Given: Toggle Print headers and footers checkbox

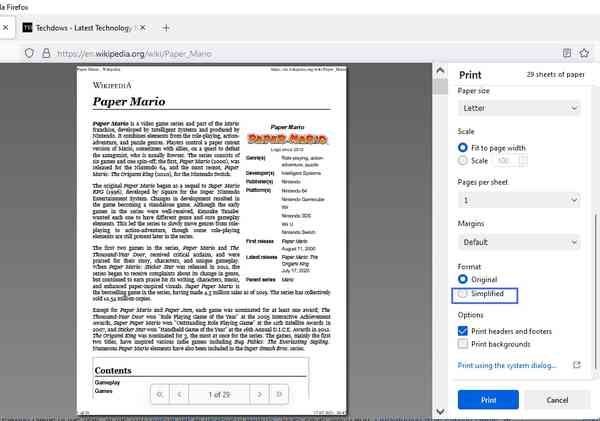Looking at the screenshot, I should 463,331.
